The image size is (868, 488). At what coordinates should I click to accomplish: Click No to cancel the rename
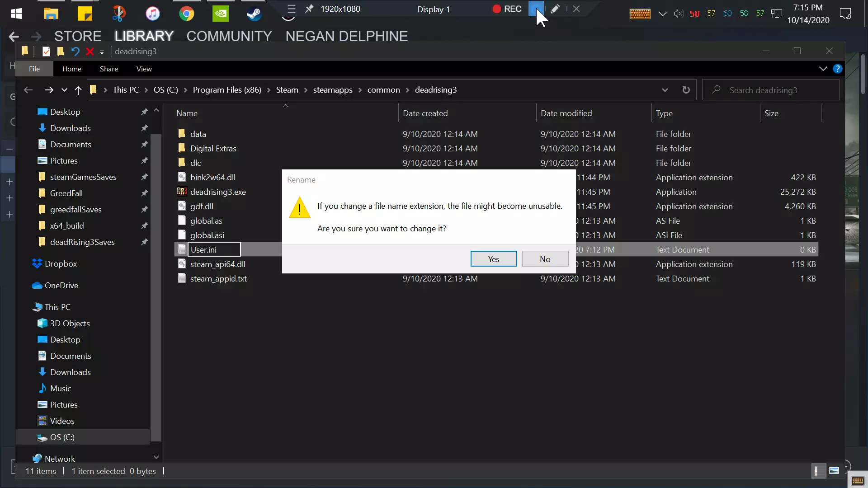pos(545,259)
